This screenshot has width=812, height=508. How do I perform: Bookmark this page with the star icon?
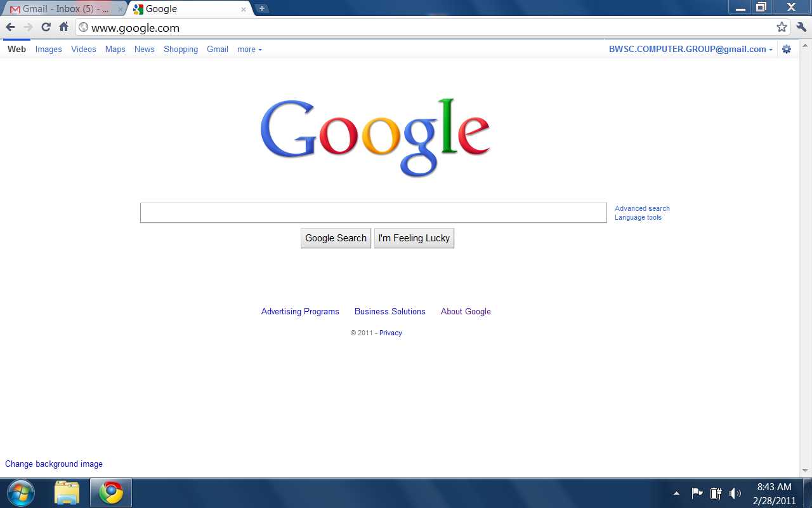782,27
